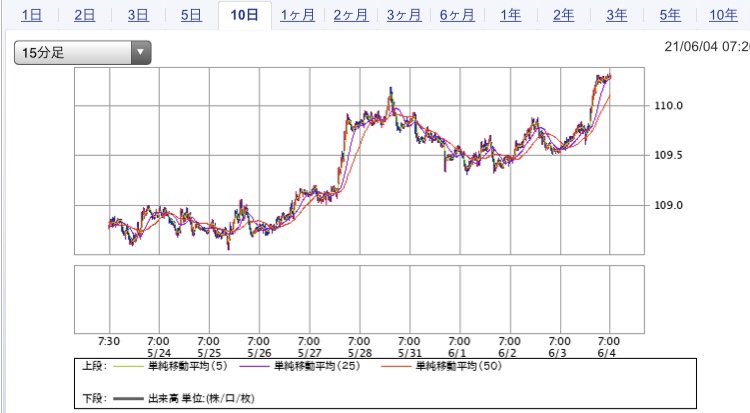
Task: Click the 109.0 price axis label
Action: [668, 205]
